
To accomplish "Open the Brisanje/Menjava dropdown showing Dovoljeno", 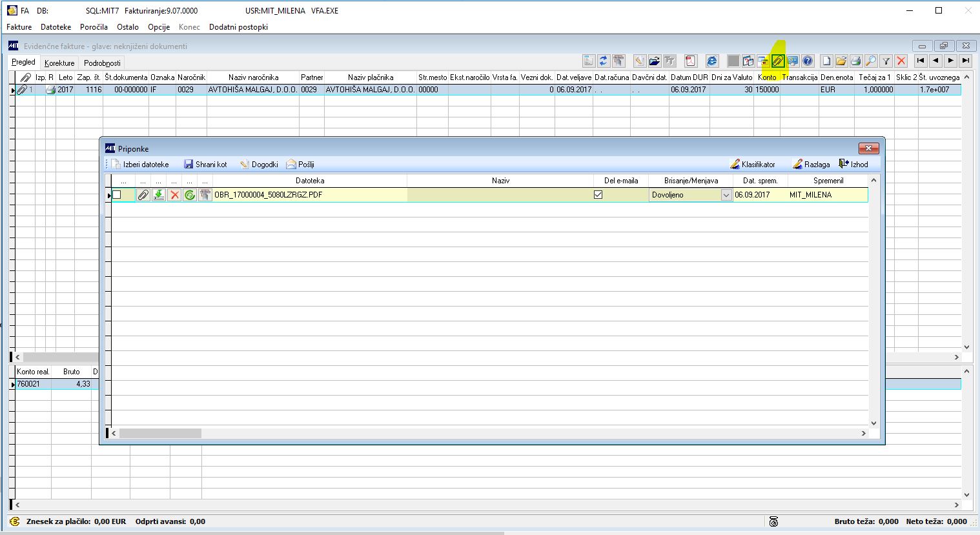I will point(726,195).
